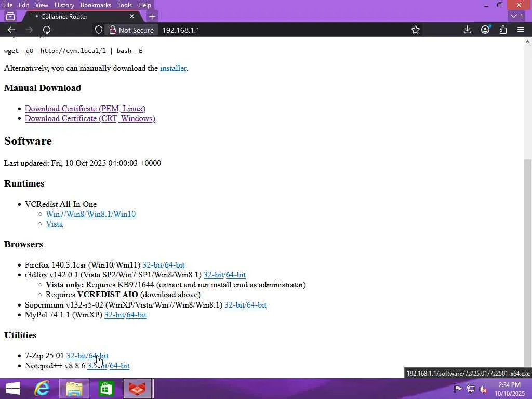Bookmark this page with the star
Viewport: 532px width, 399px height.
coord(415,30)
